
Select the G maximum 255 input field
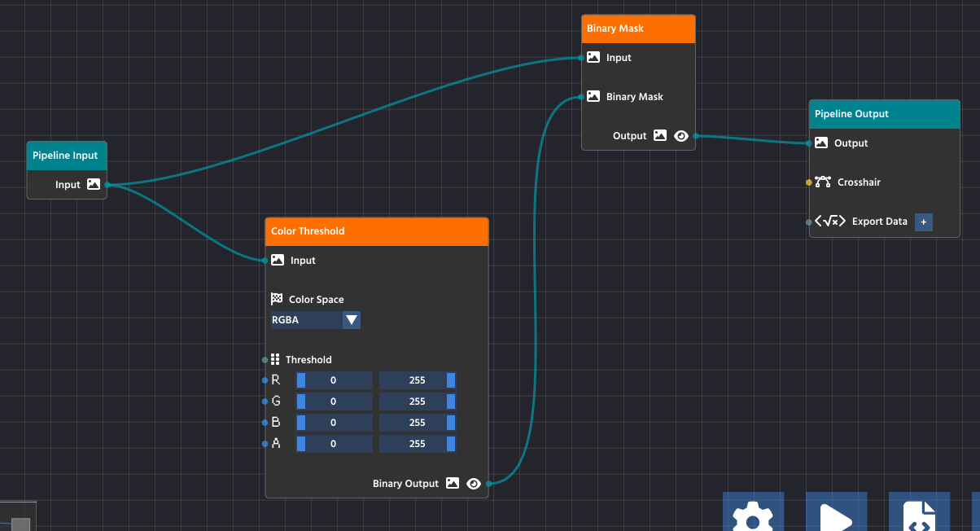tap(418, 401)
